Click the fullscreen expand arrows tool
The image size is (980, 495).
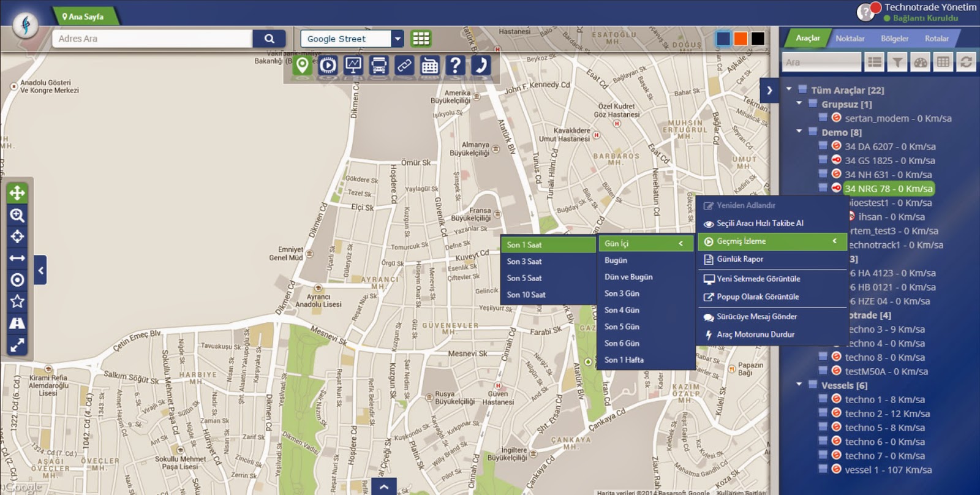(x=17, y=345)
